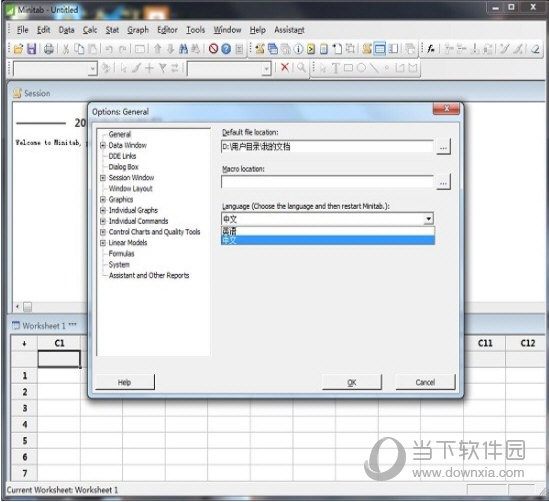This screenshot has height=502, width=549.
Task: Click the Help button in Options dialog
Action: click(x=125, y=382)
